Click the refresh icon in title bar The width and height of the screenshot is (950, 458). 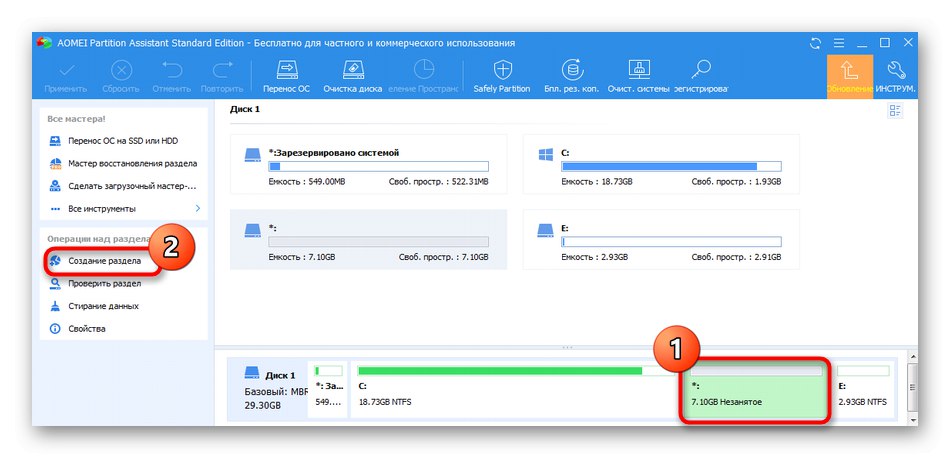815,43
